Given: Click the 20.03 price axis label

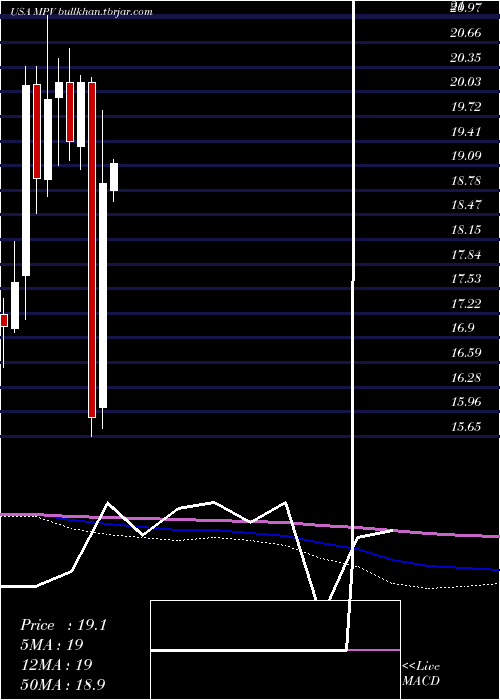Looking at the screenshot, I should [466, 82].
